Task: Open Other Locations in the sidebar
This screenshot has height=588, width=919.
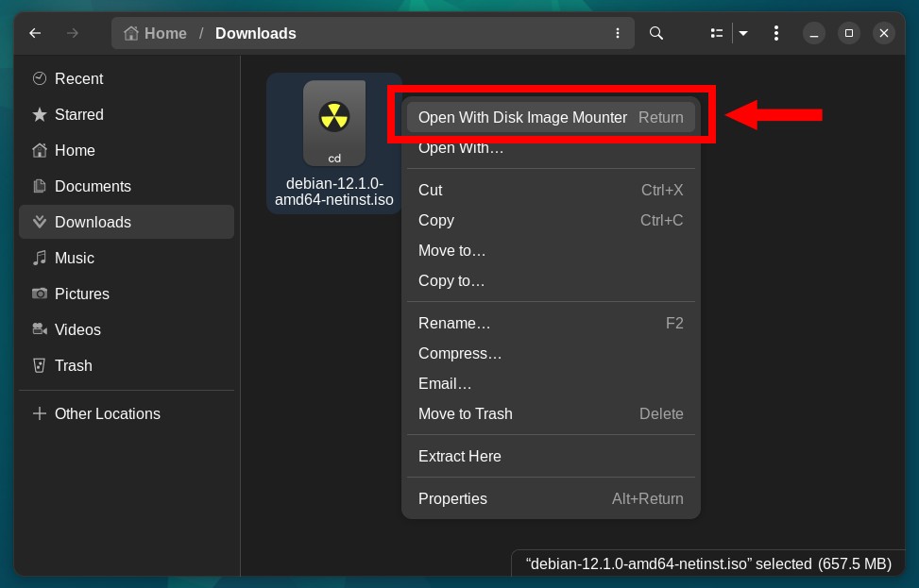Action: 127,413
